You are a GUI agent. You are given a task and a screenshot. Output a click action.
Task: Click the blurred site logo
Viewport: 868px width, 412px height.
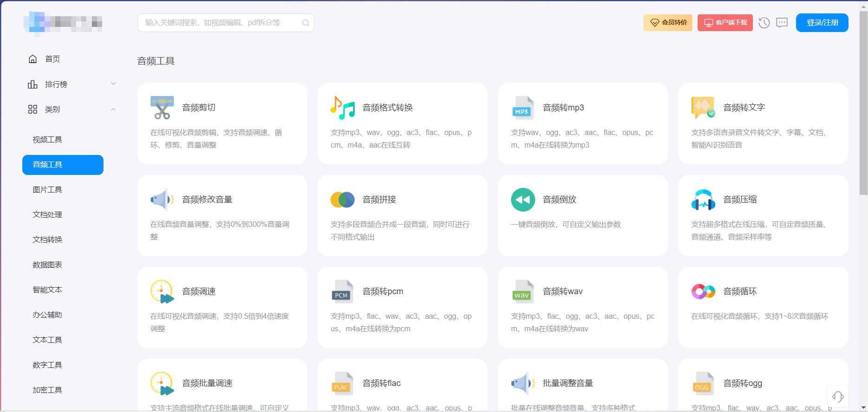tap(63, 23)
